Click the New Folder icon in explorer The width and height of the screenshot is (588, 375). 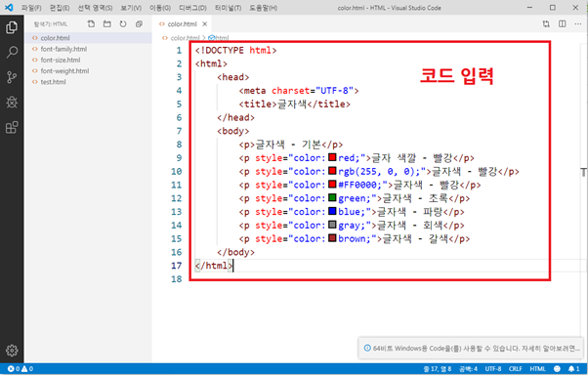pyautogui.click(x=107, y=24)
